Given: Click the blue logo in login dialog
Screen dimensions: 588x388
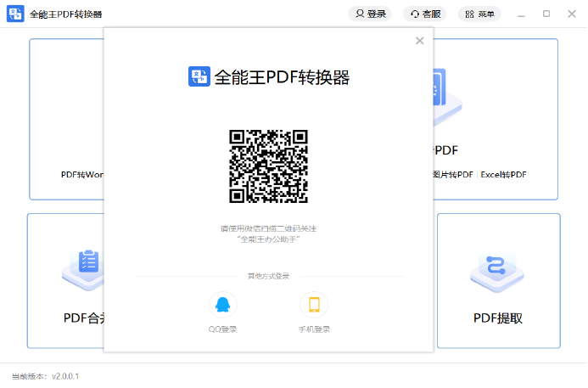Looking at the screenshot, I should 199,77.
